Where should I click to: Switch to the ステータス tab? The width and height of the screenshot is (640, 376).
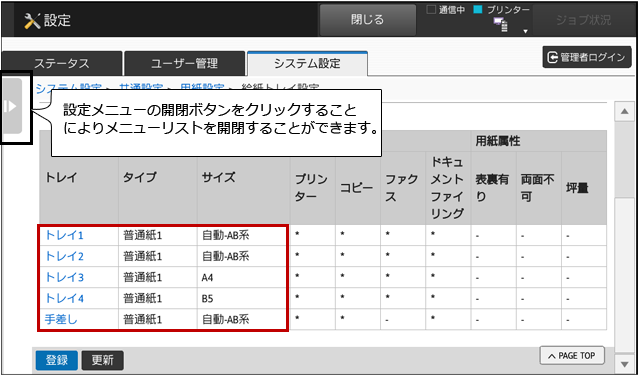[x=62, y=64]
